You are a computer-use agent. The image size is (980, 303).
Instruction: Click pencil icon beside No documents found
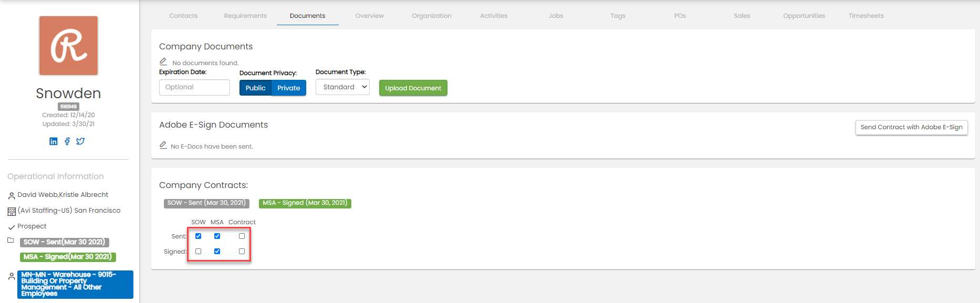(x=163, y=62)
